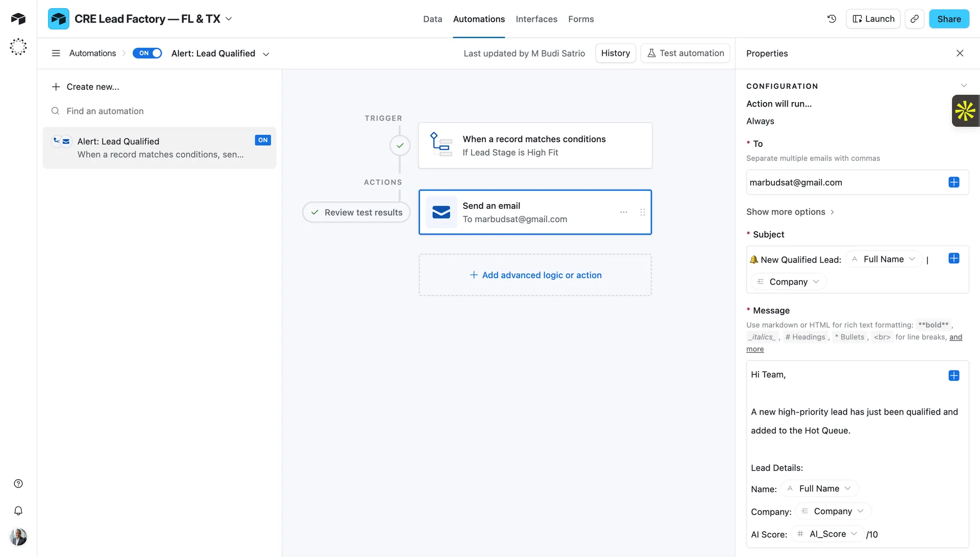Open base version history via clock icon
This screenshot has width=980, height=557.
point(831,18)
